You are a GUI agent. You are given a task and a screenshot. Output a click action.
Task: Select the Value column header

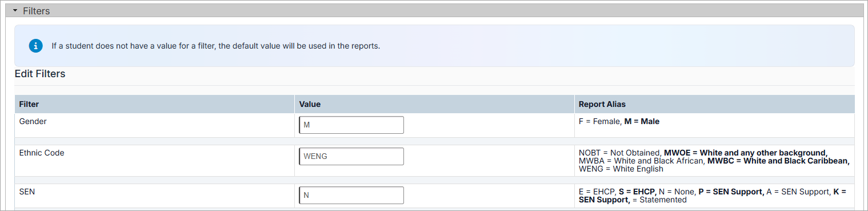[310, 104]
